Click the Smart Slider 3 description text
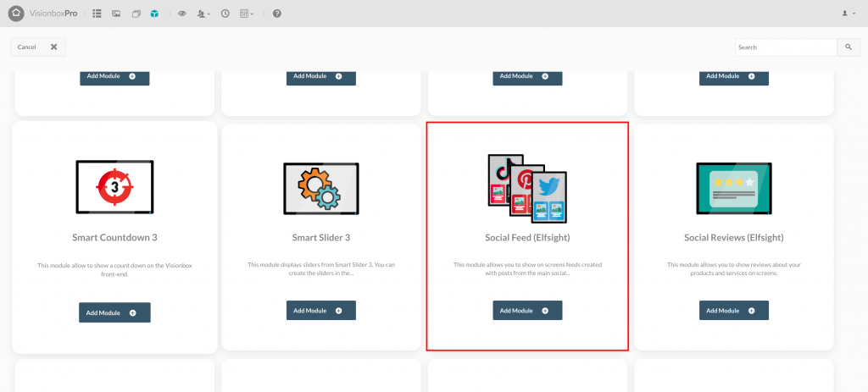The width and height of the screenshot is (868, 392). click(321, 268)
